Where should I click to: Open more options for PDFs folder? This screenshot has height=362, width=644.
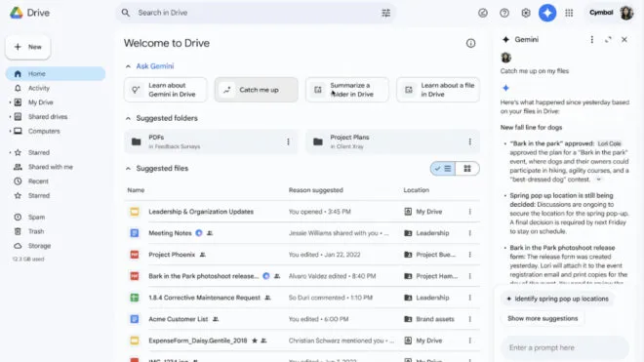point(288,141)
